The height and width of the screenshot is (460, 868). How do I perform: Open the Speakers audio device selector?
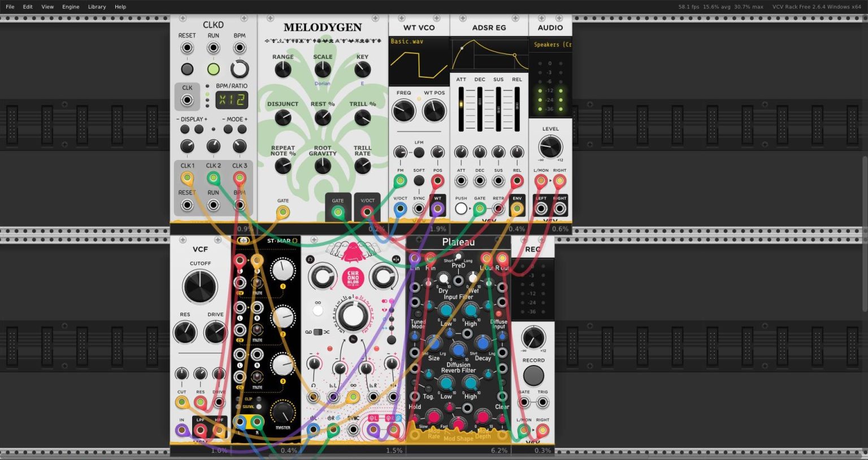click(550, 45)
